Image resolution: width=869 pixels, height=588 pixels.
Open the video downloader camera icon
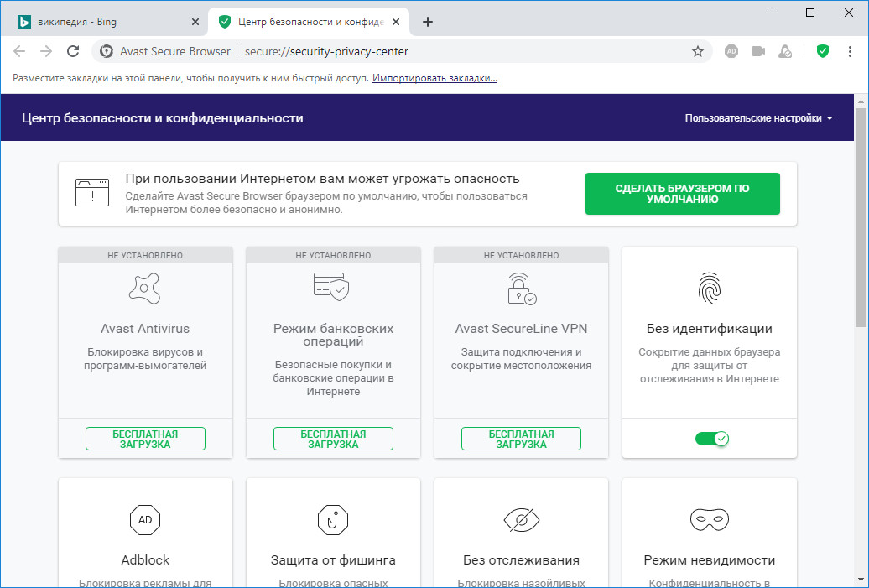[x=758, y=51]
